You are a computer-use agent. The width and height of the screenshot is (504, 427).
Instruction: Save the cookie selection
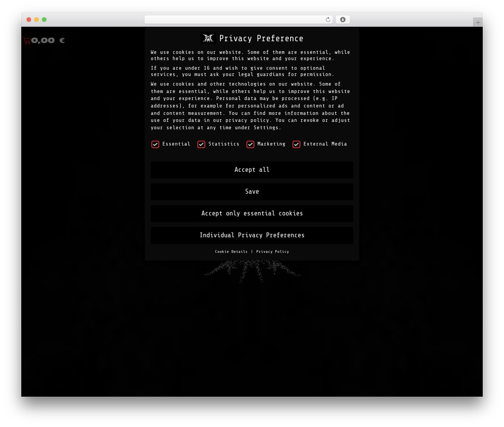252,191
